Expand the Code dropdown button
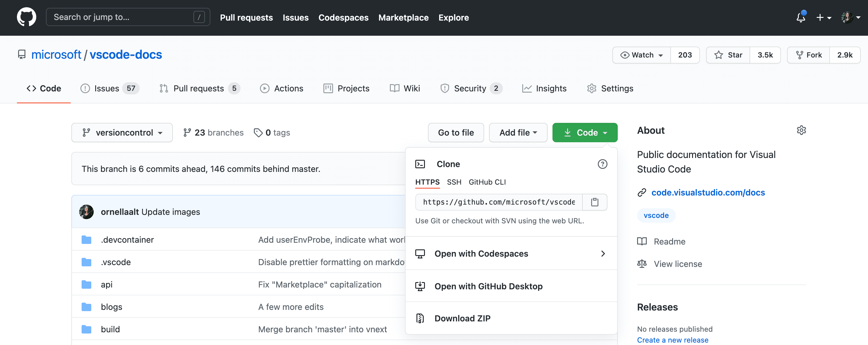The height and width of the screenshot is (345, 868). [585, 132]
